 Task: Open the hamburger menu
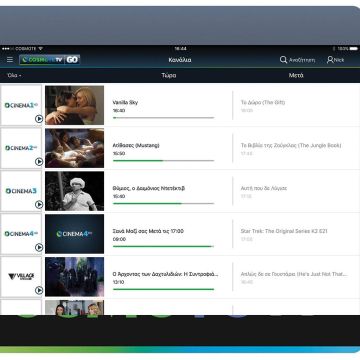coord(10,60)
